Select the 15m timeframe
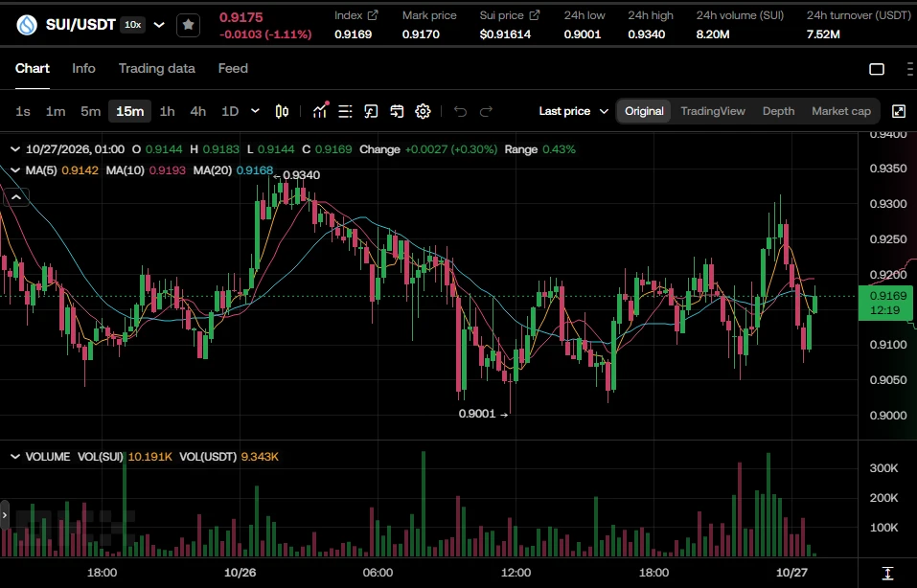 point(129,111)
